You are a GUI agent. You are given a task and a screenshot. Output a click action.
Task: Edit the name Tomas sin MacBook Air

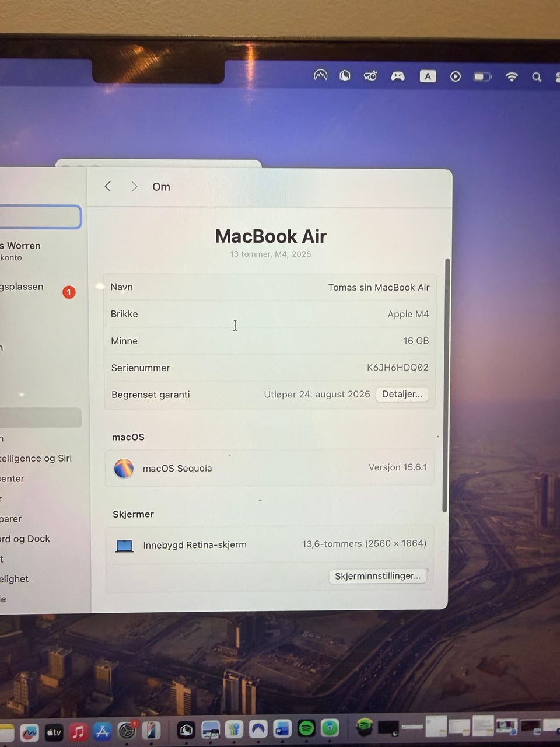tap(379, 287)
